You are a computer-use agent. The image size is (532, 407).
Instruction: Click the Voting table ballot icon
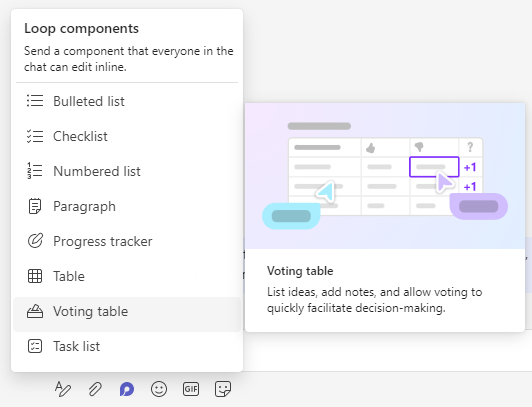pyautogui.click(x=35, y=311)
